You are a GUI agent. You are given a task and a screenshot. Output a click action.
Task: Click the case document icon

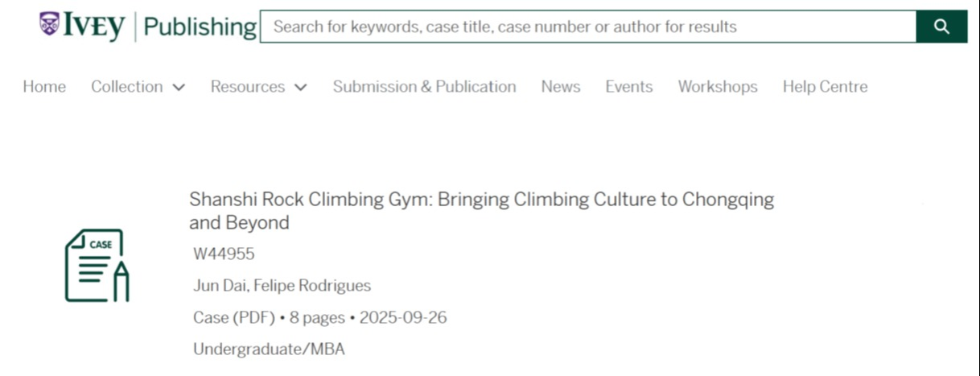[97, 265]
